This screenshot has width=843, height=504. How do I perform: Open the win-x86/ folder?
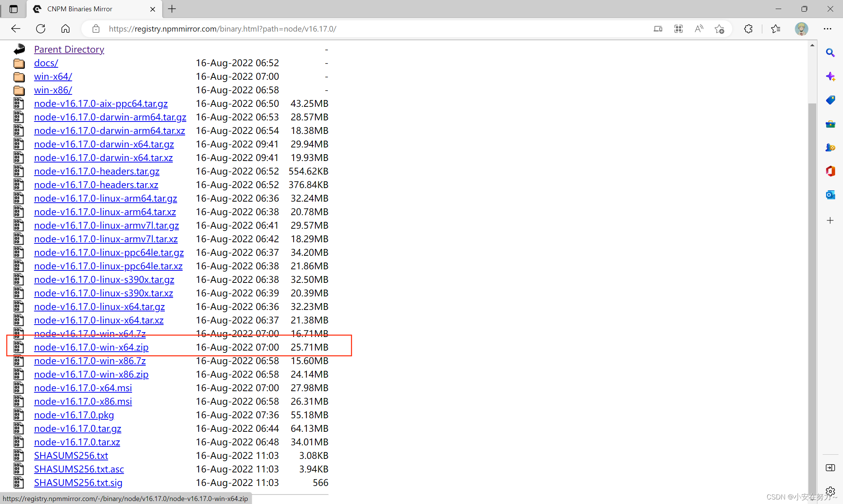[53, 90]
